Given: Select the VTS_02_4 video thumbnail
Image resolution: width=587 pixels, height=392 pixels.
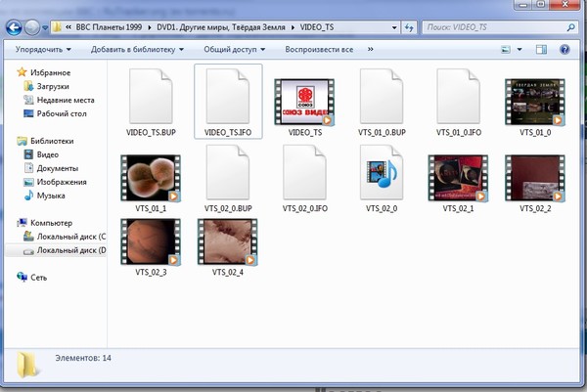Looking at the screenshot, I should click(x=228, y=242).
